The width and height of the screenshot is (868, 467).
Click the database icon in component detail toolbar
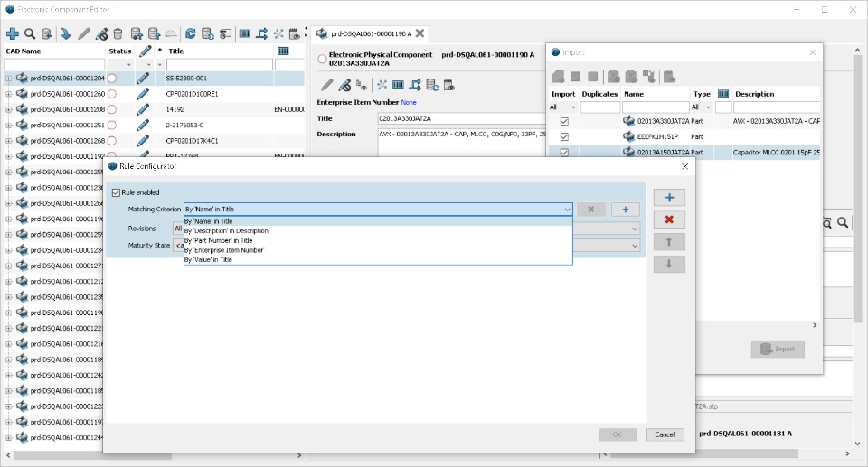tap(432, 85)
